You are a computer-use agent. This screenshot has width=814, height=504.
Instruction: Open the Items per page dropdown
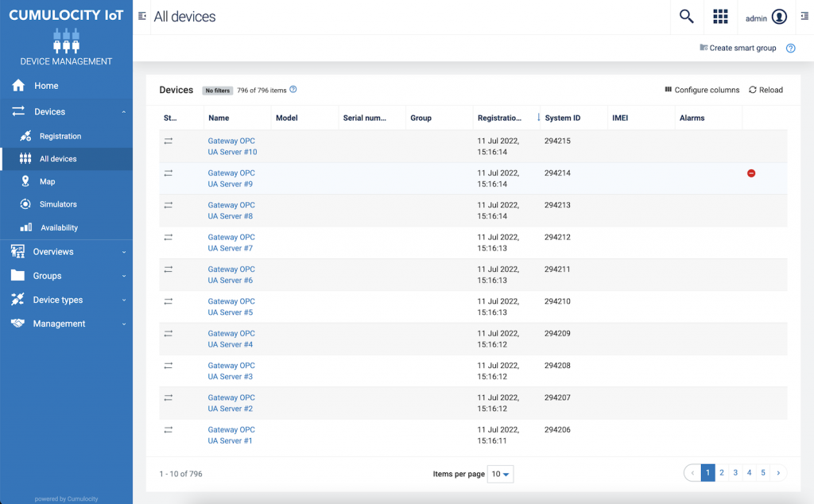(501, 475)
